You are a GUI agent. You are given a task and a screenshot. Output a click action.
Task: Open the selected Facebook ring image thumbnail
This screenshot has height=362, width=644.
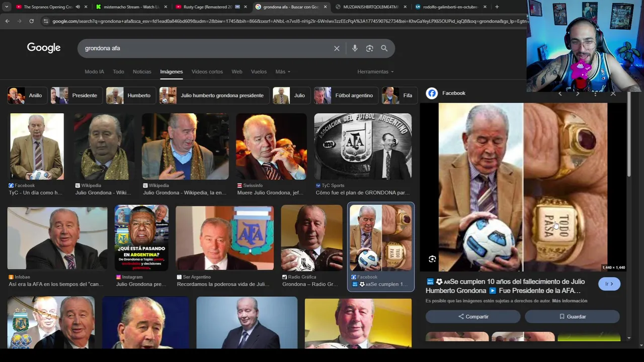381,238
